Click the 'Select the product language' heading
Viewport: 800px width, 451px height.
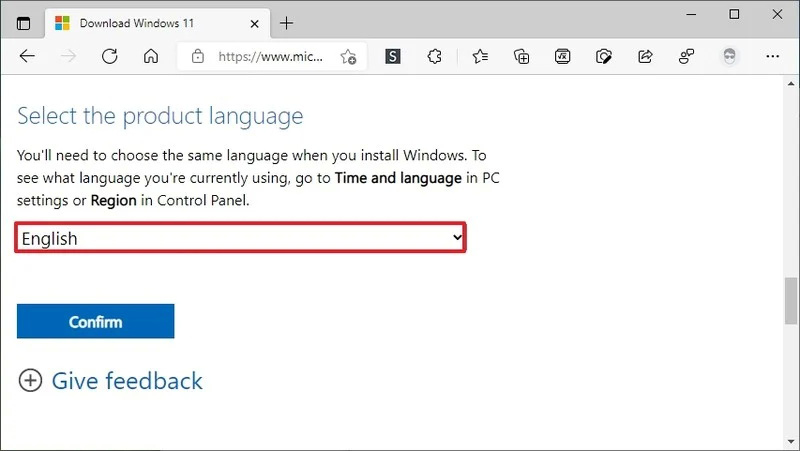[160, 116]
